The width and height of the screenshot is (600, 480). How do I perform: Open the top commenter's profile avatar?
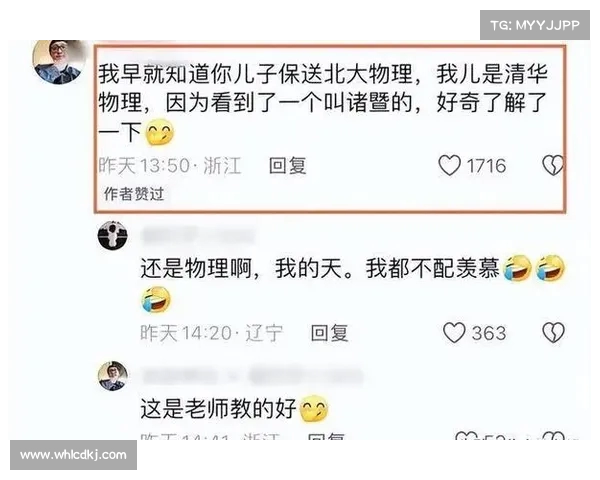(x=59, y=61)
